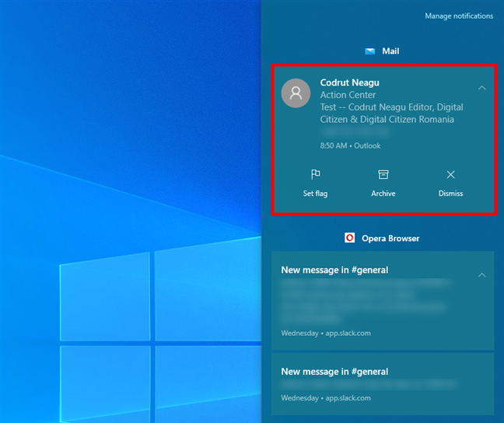Screen dimensions: 504x423
Task: Open the second New message in #general title
Action: (x=334, y=372)
